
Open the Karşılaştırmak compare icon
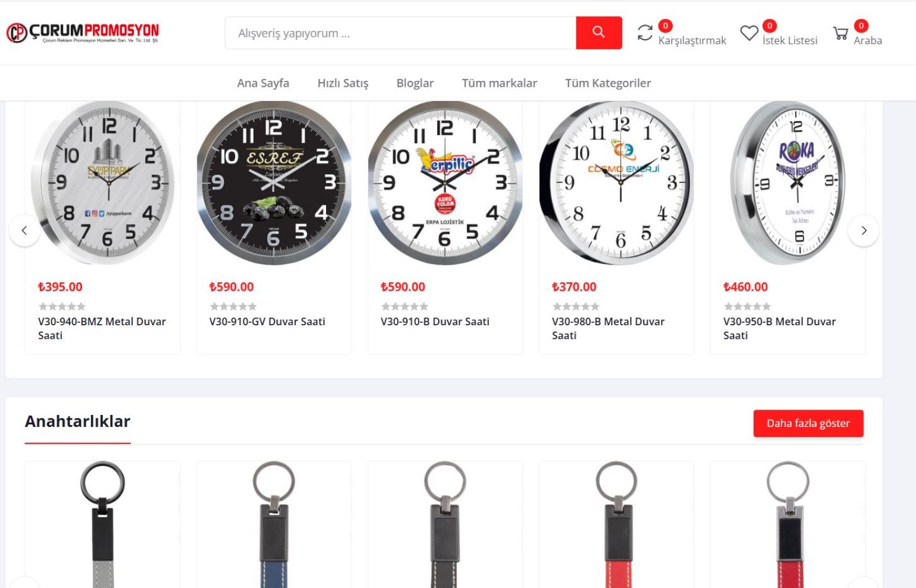point(645,32)
